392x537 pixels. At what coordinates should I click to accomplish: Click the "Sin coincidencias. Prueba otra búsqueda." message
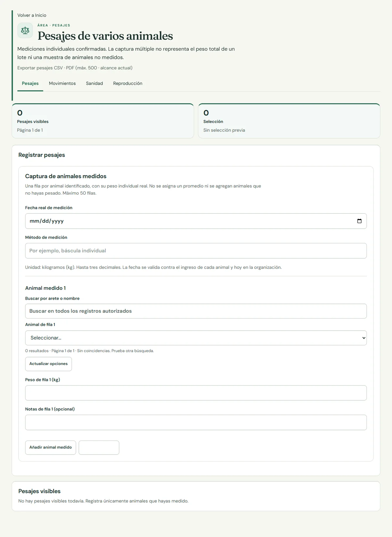tap(115, 351)
